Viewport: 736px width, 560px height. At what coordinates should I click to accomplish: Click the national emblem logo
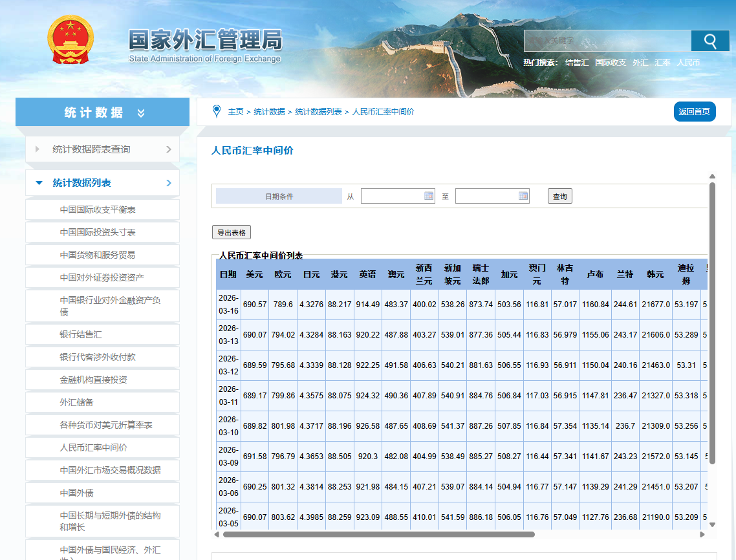pyautogui.click(x=71, y=40)
